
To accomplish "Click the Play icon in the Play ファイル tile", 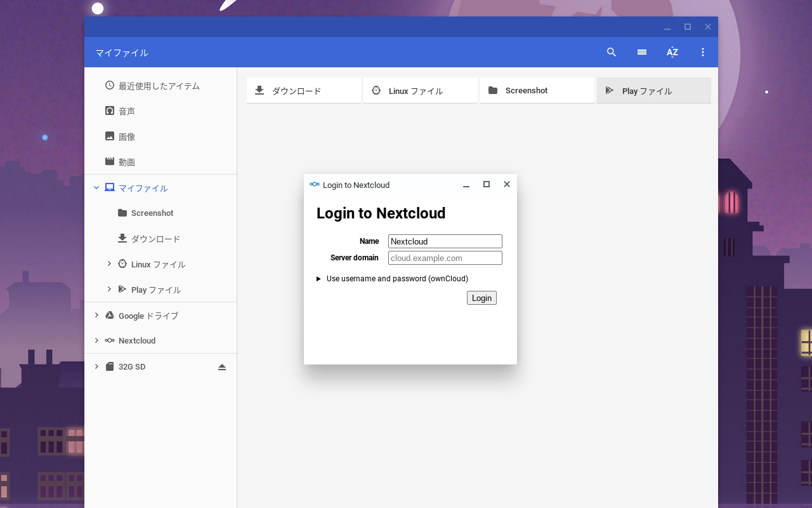I will click(x=610, y=90).
